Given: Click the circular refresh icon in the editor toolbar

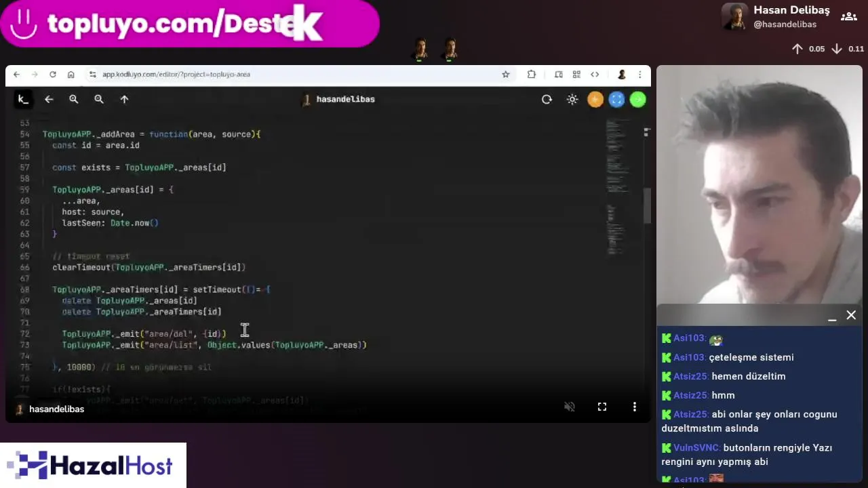Looking at the screenshot, I should [x=547, y=100].
